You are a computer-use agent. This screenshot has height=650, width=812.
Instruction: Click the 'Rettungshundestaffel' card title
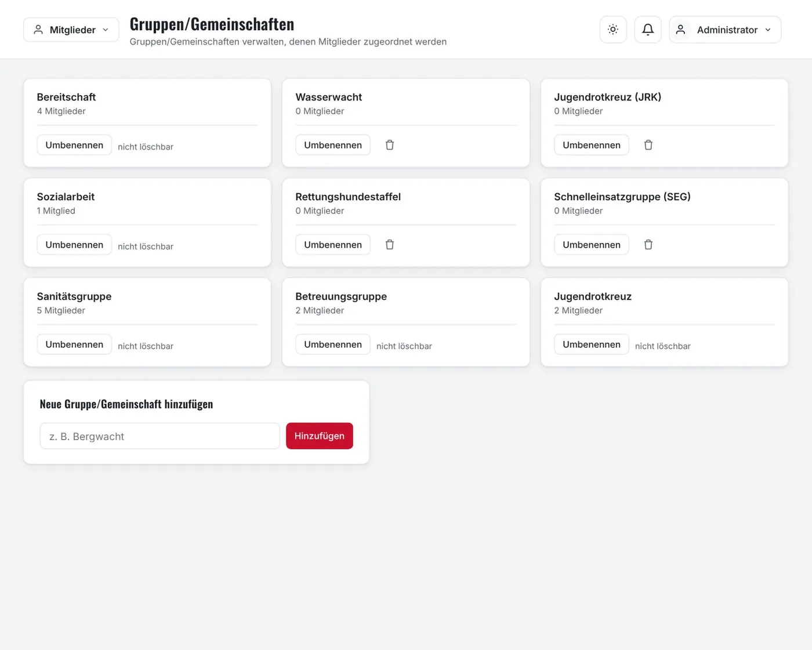348,197
